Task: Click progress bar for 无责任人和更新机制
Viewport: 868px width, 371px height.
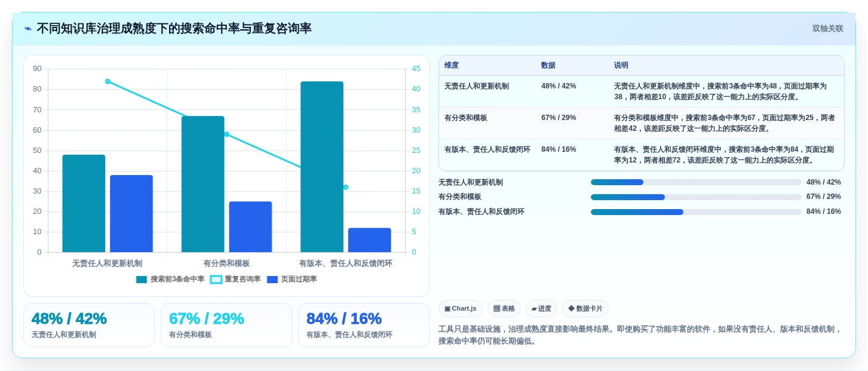Action: click(696, 182)
